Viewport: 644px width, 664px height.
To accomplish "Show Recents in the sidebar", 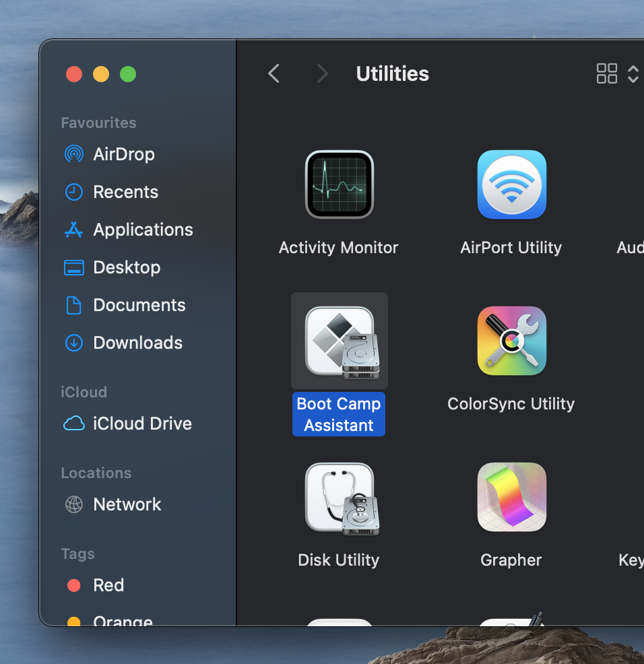I will pyautogui.click(x=126, y=192).
